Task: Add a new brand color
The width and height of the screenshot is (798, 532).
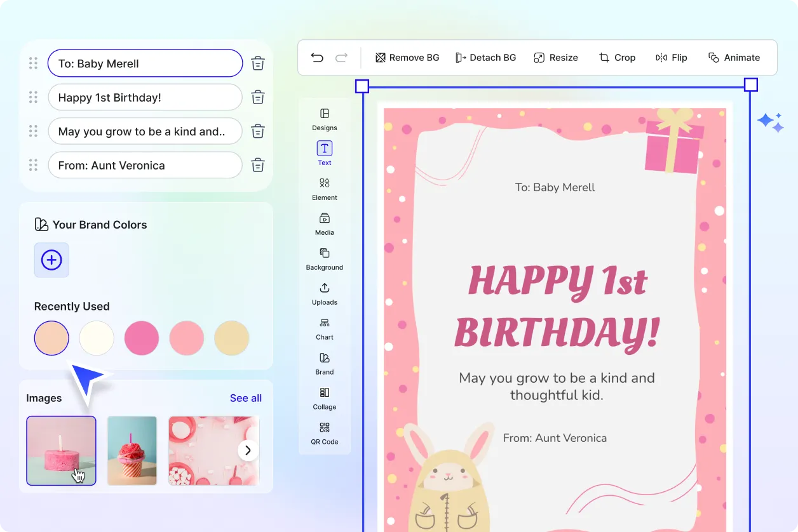Action: tap(51, 260)
